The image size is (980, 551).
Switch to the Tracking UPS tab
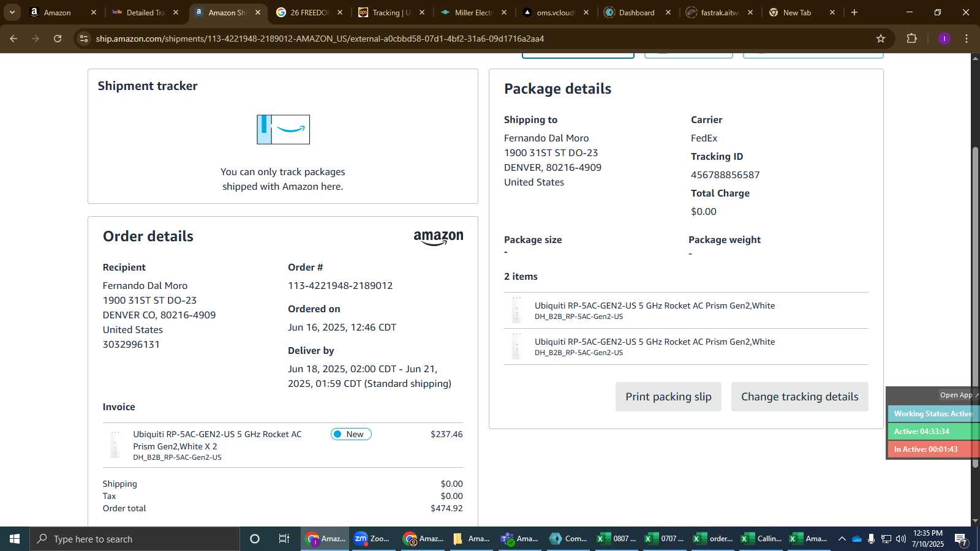point(391,12)
